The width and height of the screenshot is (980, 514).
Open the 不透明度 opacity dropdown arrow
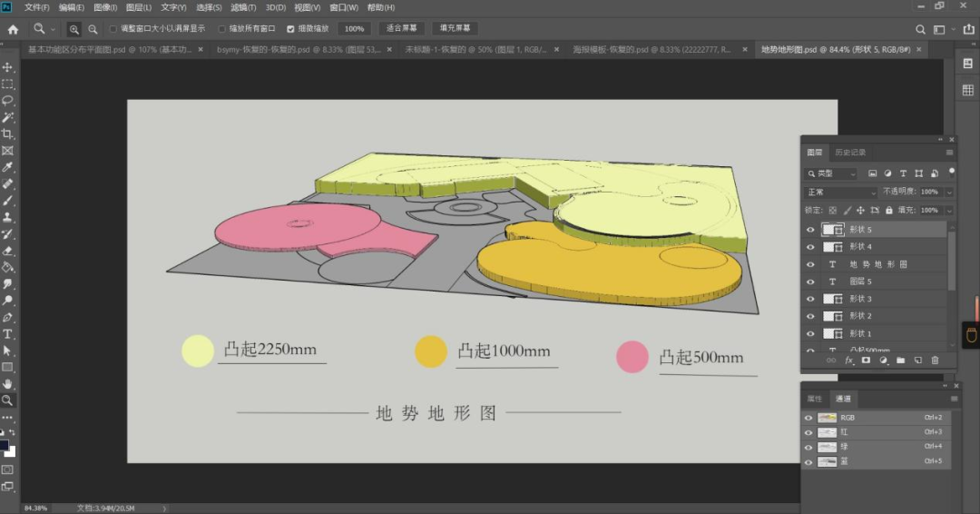[949, 192]
